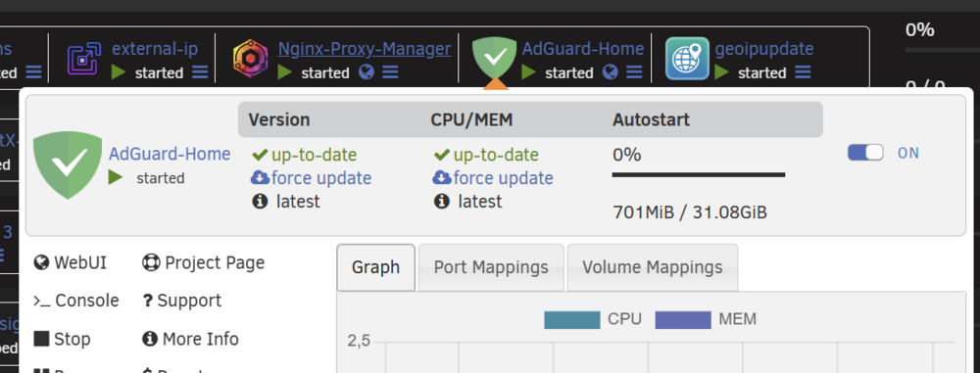Click AdGuard-Home shield icon in top bar
Screen dimensions: 980x373
click(494, 58)
